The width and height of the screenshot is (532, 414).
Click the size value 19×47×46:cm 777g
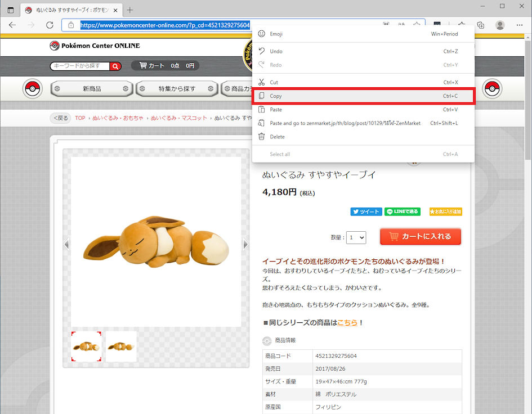341,381
